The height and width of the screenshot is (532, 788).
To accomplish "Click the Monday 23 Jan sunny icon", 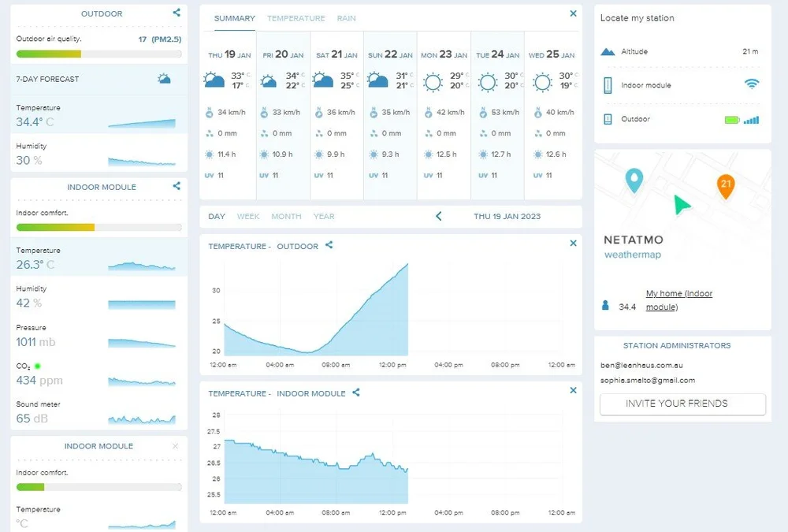I will point(433,81).
